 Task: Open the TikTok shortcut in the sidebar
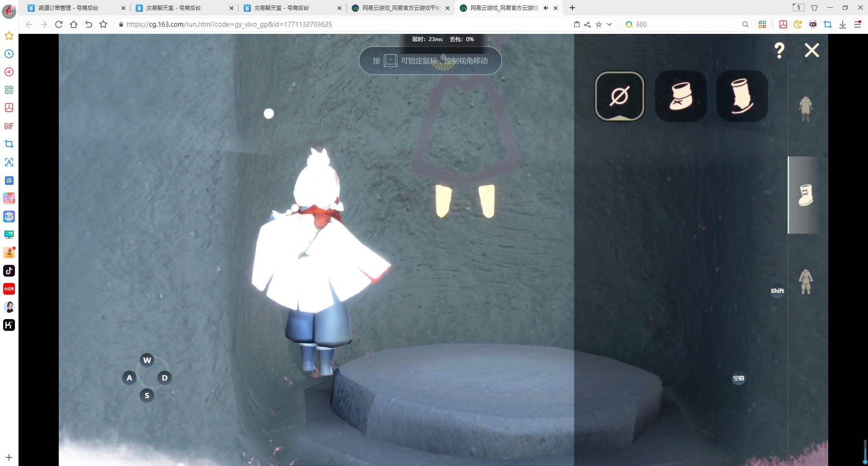9,271
